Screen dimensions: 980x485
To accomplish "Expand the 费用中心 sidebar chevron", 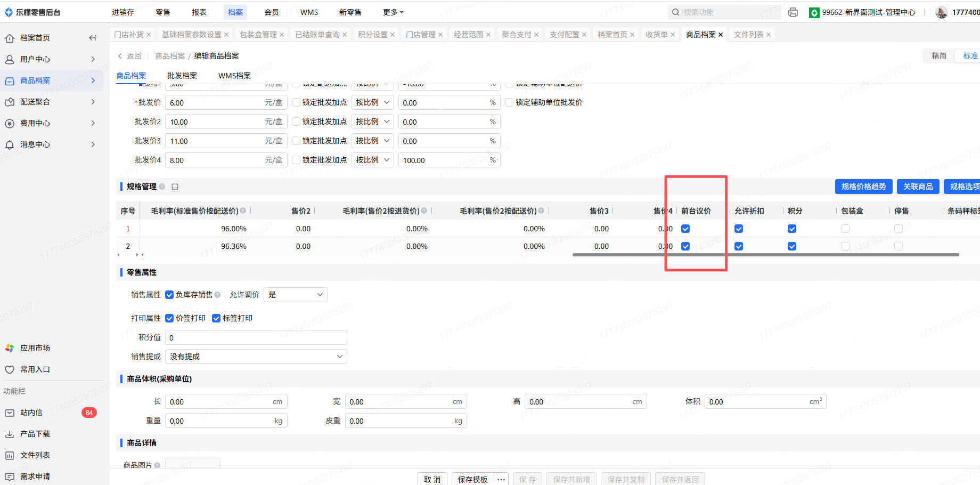I will click(x=93, y=123).
